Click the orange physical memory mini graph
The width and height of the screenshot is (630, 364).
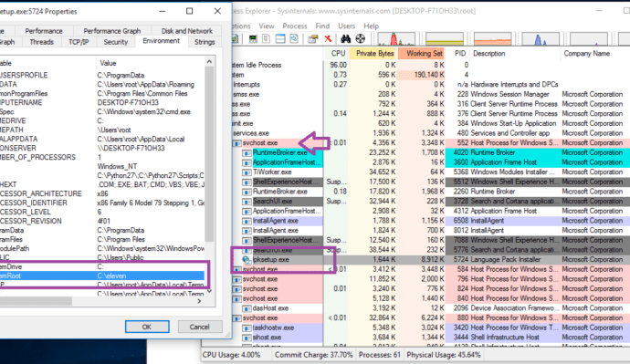492,39
